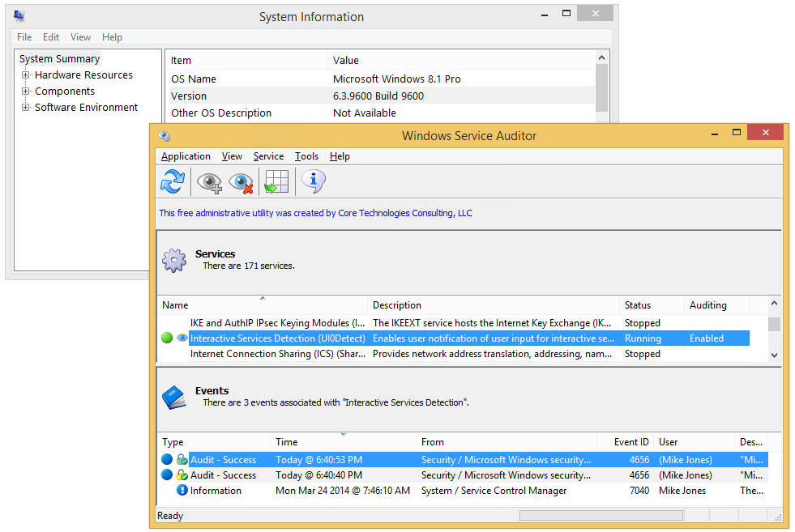Sort events by the From column header
The image size is (795, 532).
pos(506,442)
